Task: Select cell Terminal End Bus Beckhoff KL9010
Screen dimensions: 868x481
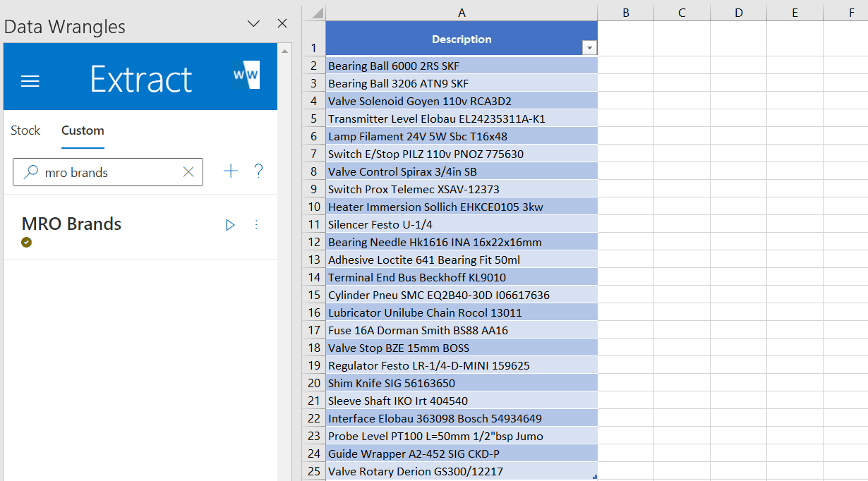Action: [462, 277]
